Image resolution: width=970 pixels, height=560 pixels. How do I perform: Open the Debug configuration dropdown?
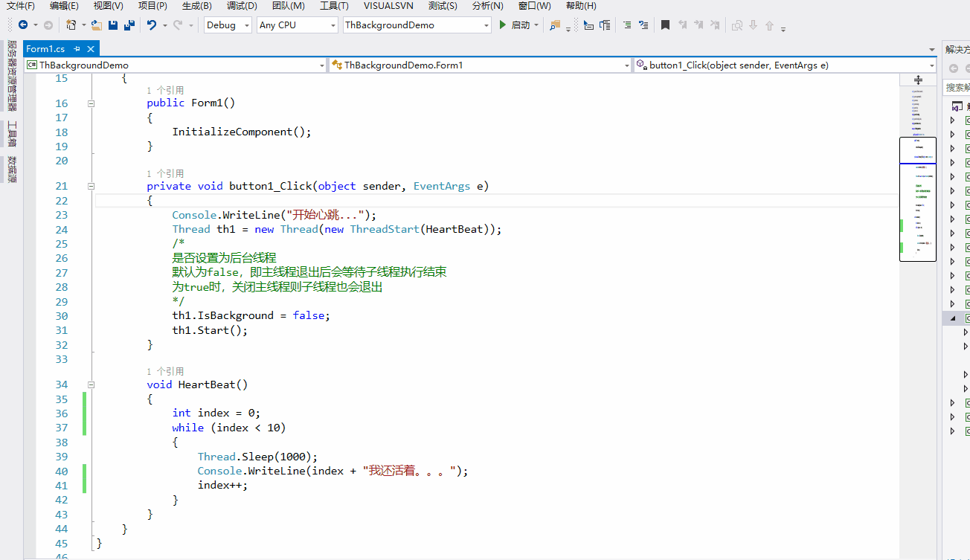point(247,25)
